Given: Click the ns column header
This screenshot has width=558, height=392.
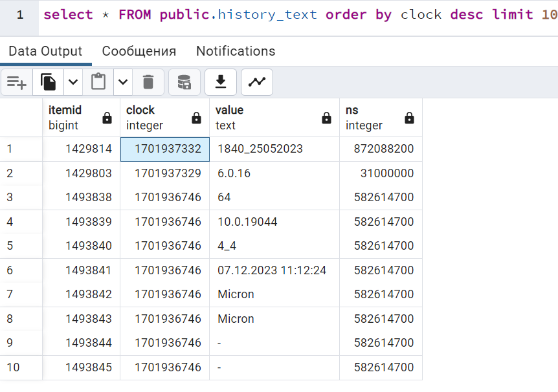Looking at the screenshot, I should [381, 118].
